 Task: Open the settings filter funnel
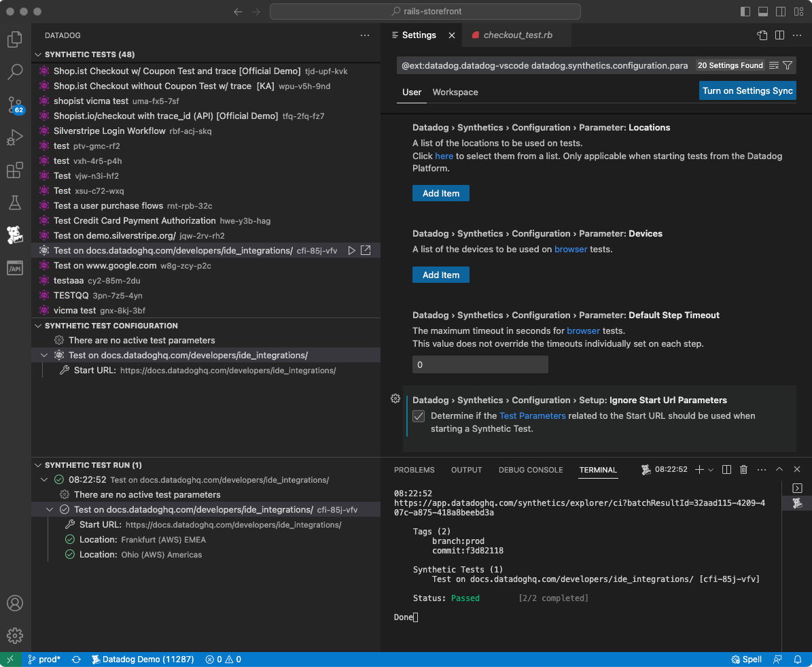click(788, 65)
